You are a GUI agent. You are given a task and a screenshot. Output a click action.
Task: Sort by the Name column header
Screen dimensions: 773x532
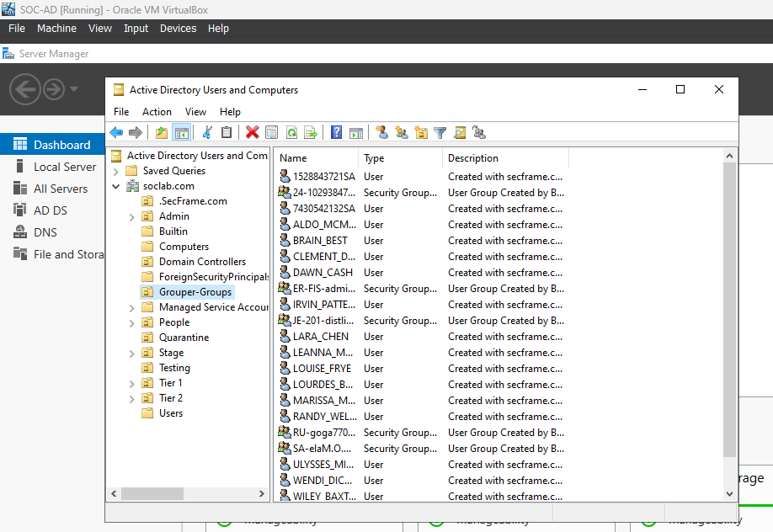coord(316,158)
